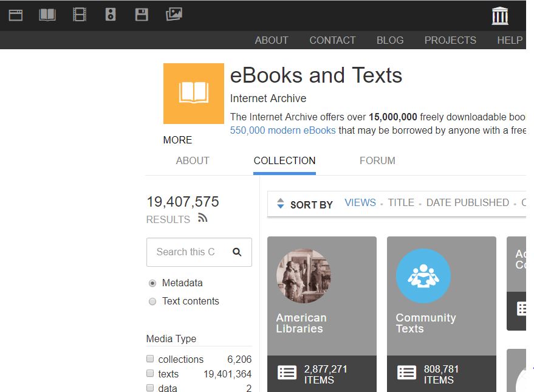534x392 pixels.
Task: Check the data media type checkbox
Action: tap(150, 388)
